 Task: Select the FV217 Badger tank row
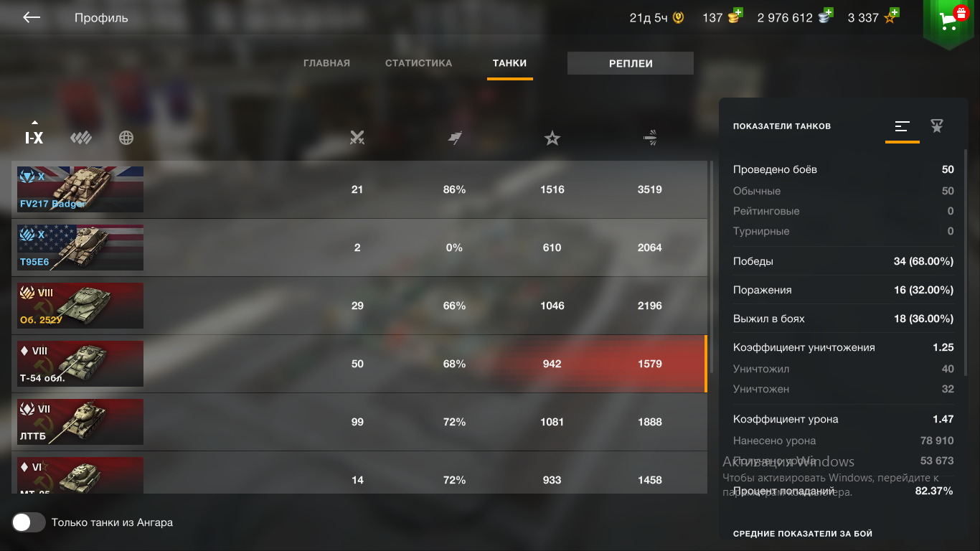359,189
